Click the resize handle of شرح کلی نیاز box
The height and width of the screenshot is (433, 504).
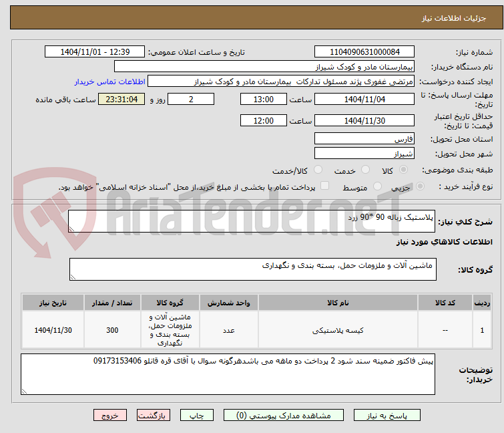71,229
